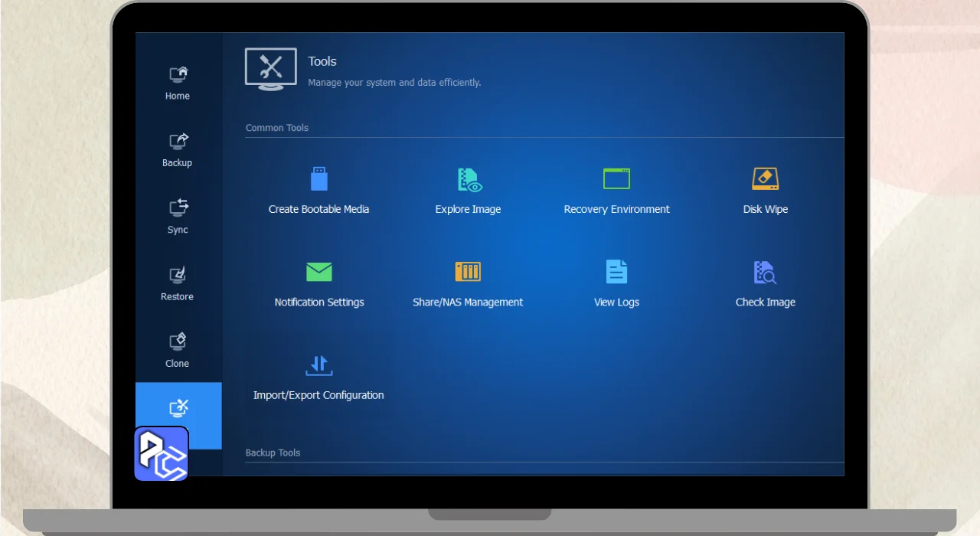Image resolution: width=980 pixels, height=536 pixels.
Task: Click the Explore Image icon
Action: point(469,179)
